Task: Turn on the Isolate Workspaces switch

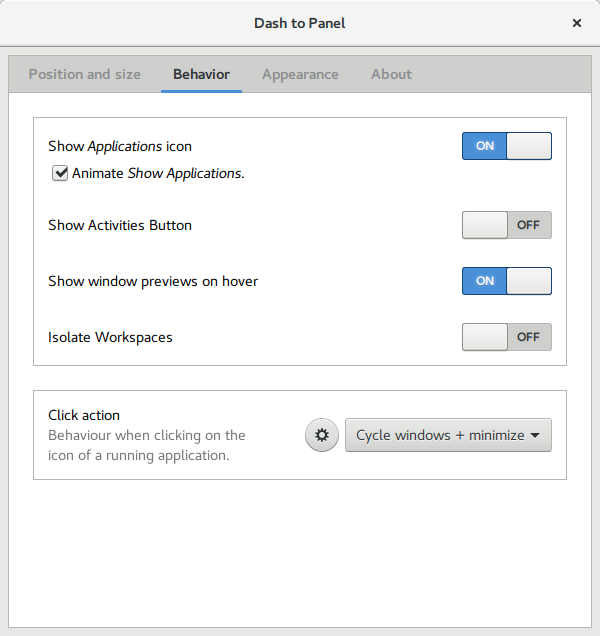Action: point(506,337)
